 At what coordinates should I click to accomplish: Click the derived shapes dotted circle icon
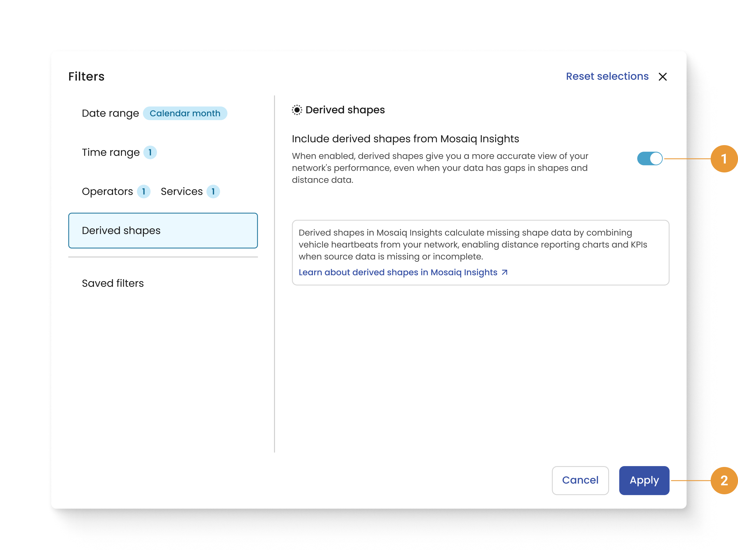pos(297,110)
